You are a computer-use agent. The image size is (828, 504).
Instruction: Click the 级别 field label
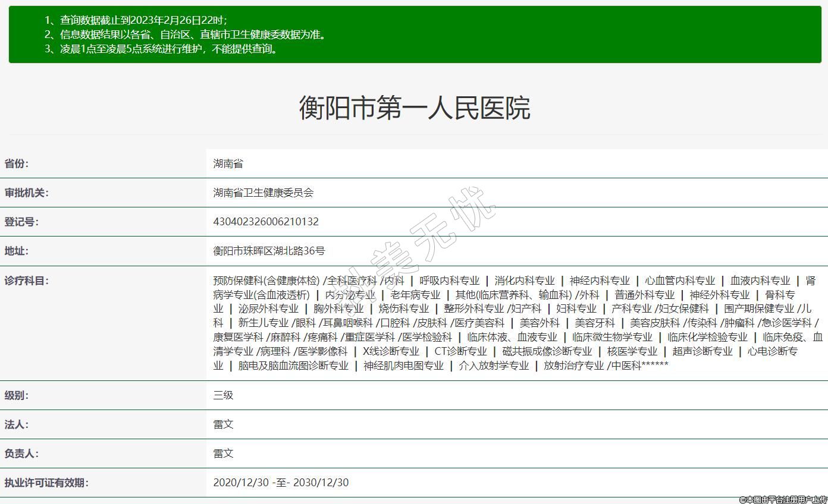coord(17,395)
